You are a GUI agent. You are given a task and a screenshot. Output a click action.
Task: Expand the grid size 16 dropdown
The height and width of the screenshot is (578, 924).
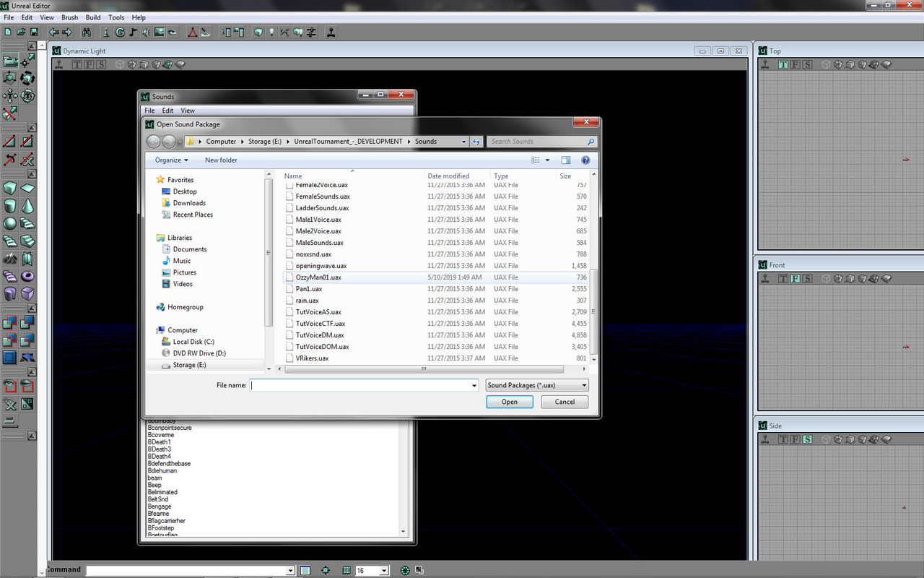384,571
